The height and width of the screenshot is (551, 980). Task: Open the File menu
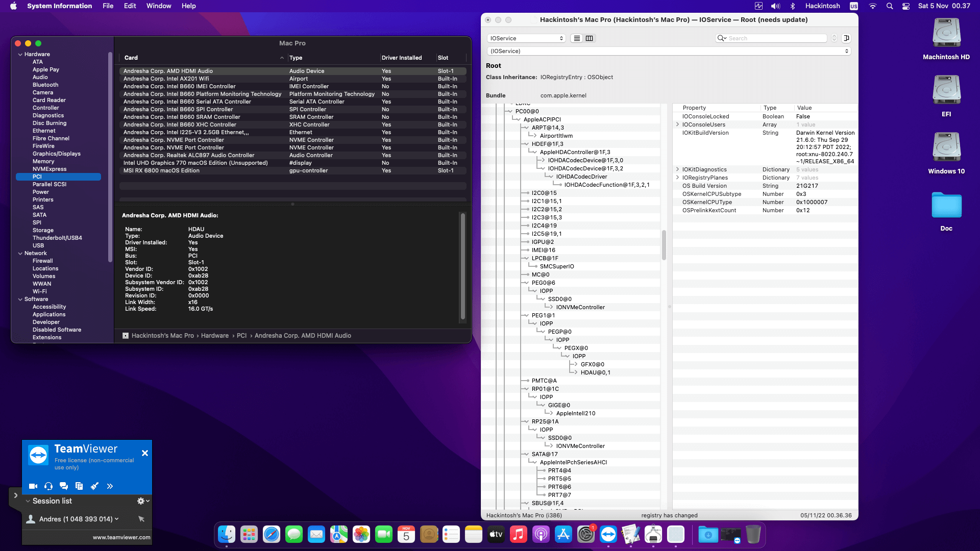click(108, 6)
